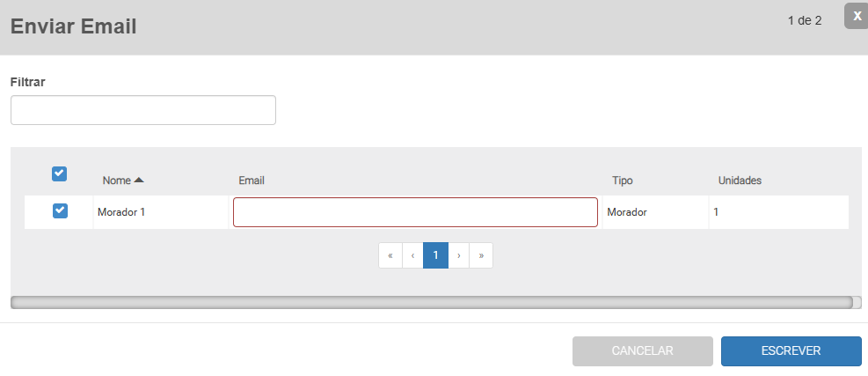Focus the Email field for Morador 1

[415, 212]
